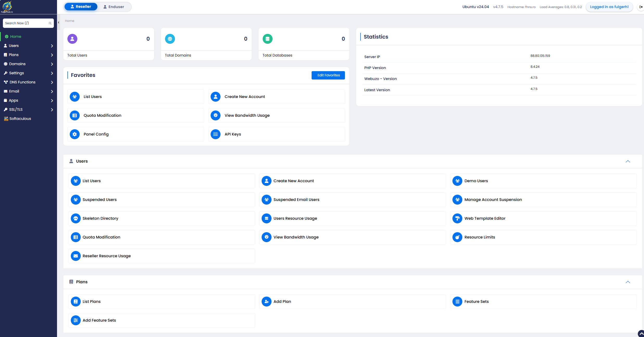Click the Total Databases label
The image size is (644, 337).
tap(277, 55)
